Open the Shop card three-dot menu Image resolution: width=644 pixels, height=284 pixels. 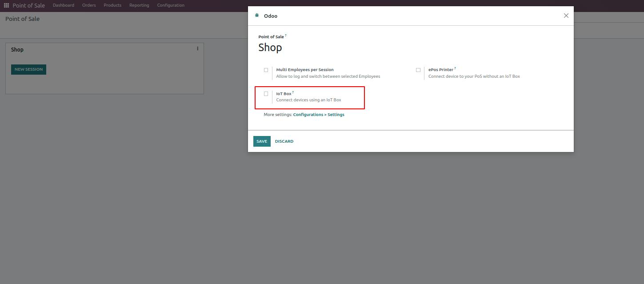tap(198, 48)
